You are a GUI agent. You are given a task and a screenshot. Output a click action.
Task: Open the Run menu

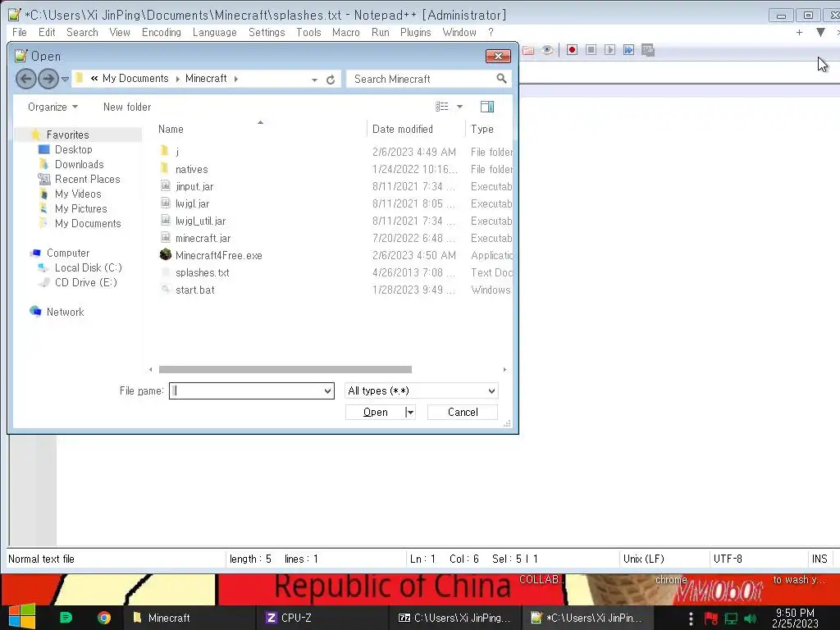tap(381, 32)
